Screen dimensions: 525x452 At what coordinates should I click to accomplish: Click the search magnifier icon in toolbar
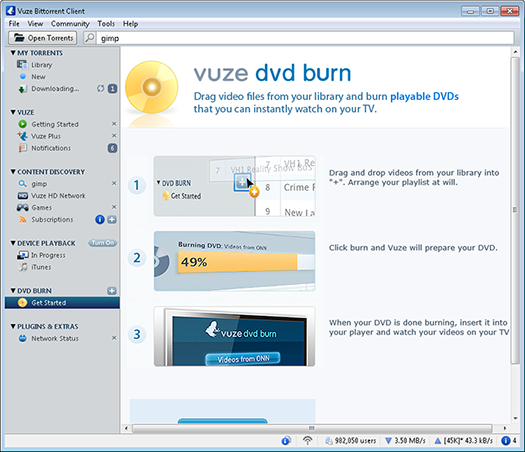click(x=89, y=38)
